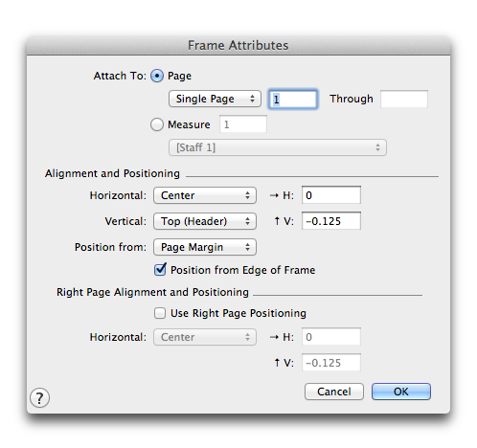The width and height of the screenshot is (477, 448).
Task: Click the Cancel button
Action: pos(334,392)
